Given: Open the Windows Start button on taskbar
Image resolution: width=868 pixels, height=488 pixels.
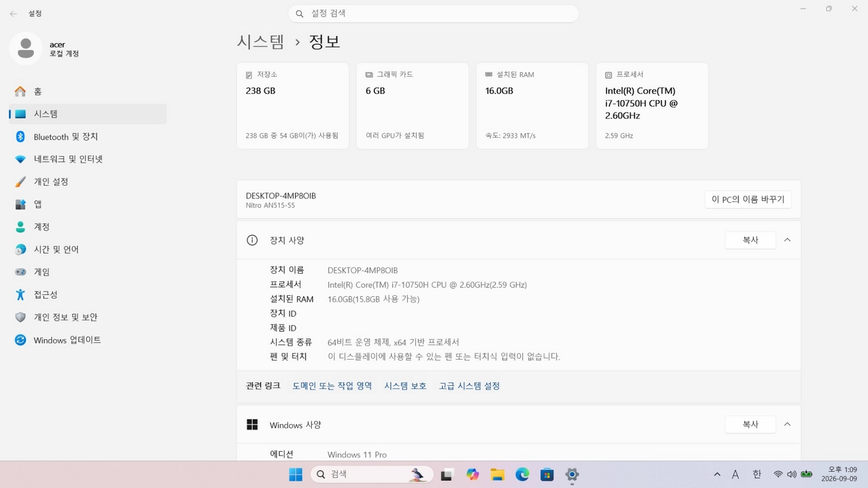Looking at the screenshot, I should pos(296,474).
